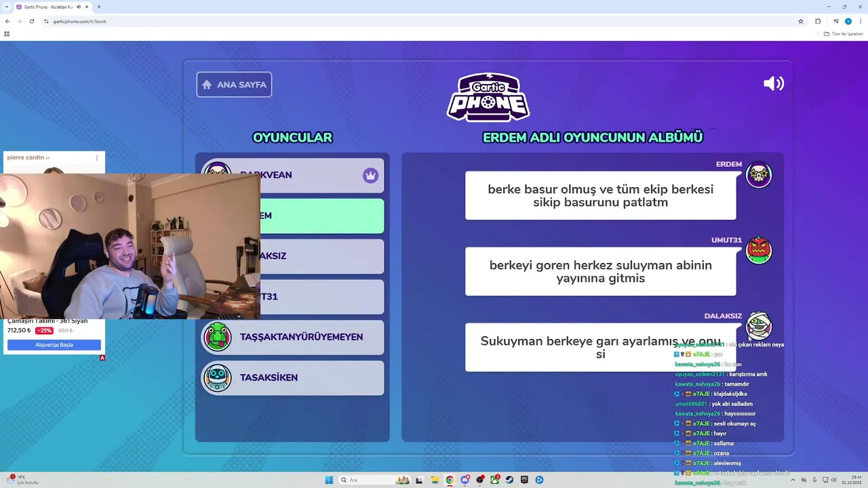Go back with the browser back arrow
This screenshot has width=868, height=488.
[7, 21]
